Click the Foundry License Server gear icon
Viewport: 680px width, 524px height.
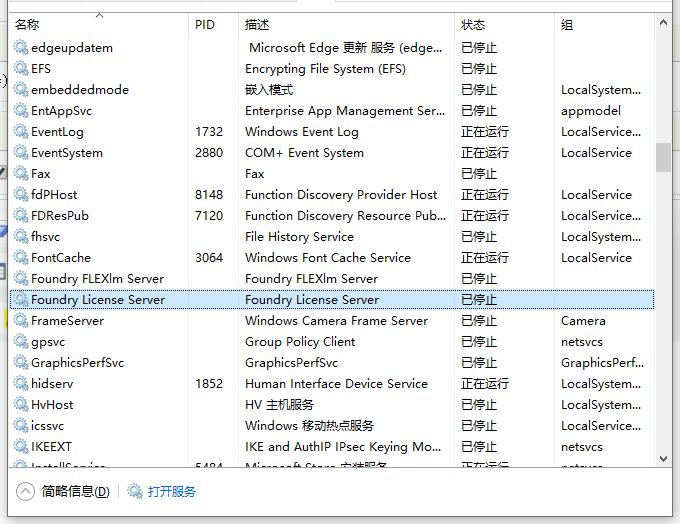(x=21, y=300)
